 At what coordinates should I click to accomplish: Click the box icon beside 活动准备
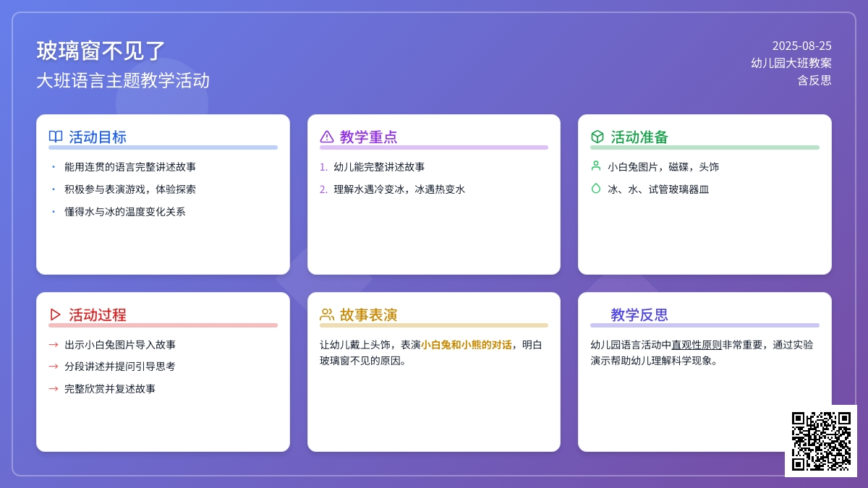597,137
